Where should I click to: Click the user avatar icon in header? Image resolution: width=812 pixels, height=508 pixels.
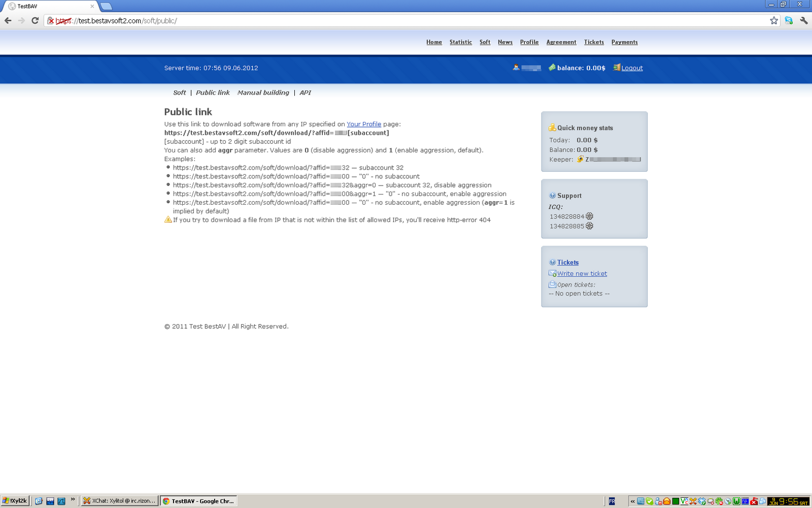[516, 67]
